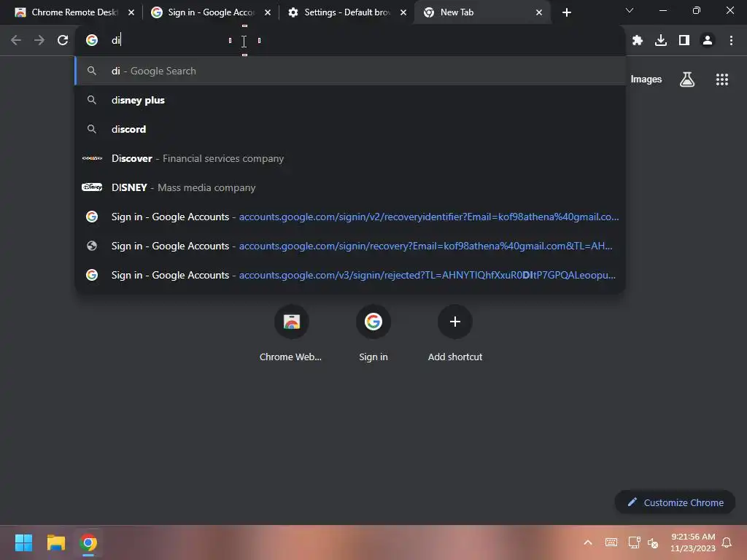Open the tab search chevron

(630, 10)
